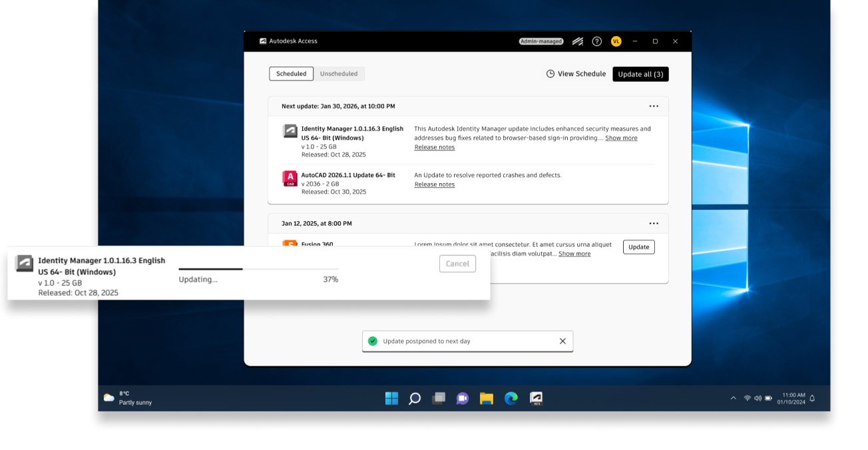Click the clock icon beside View Schedule

tap(550, 74)
